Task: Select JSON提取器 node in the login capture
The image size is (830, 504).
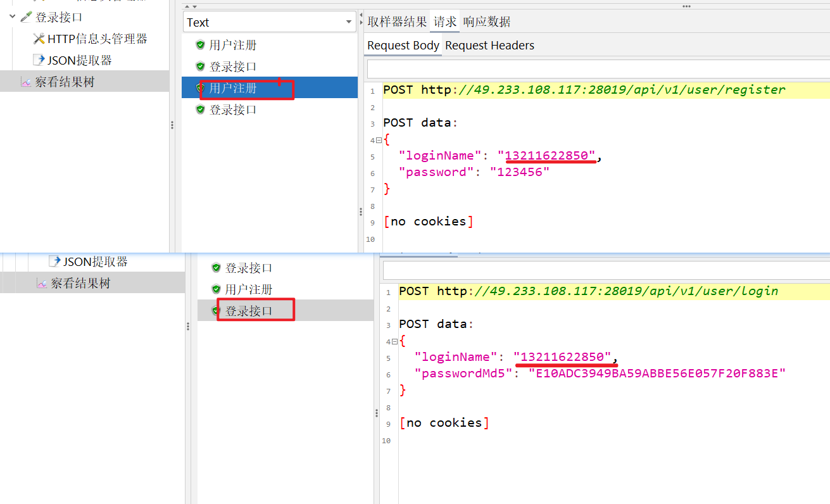Action: [x=96, y=261]
